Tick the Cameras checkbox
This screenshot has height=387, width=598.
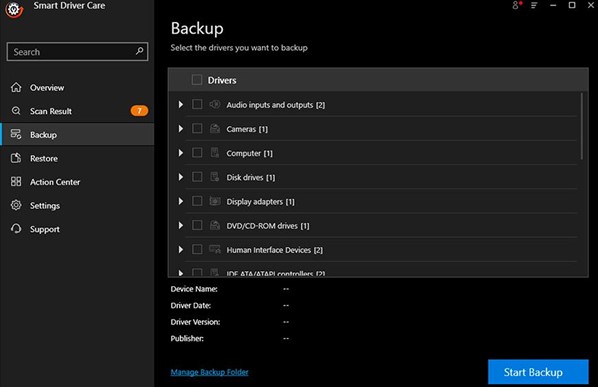pos(197,128)
